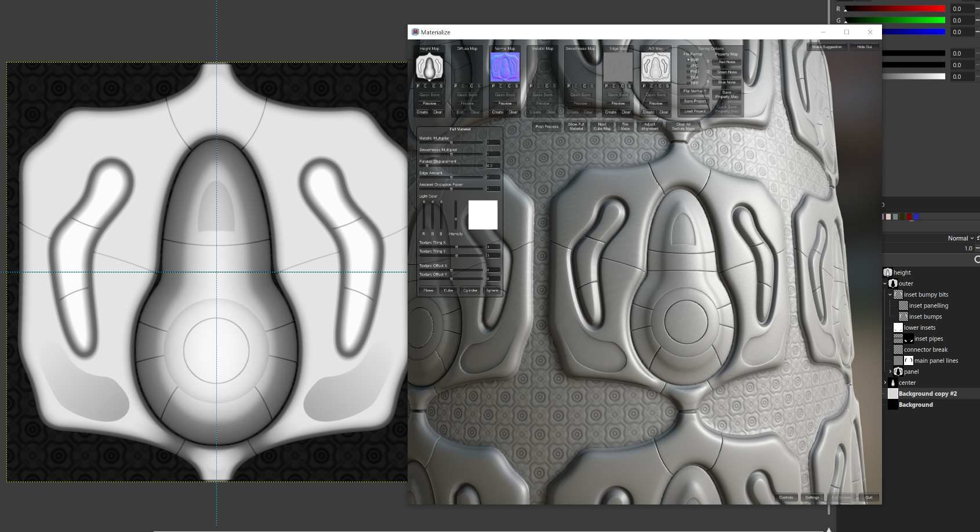
Task: Select BMP file format radio button
Action: (x=688, y=60)
